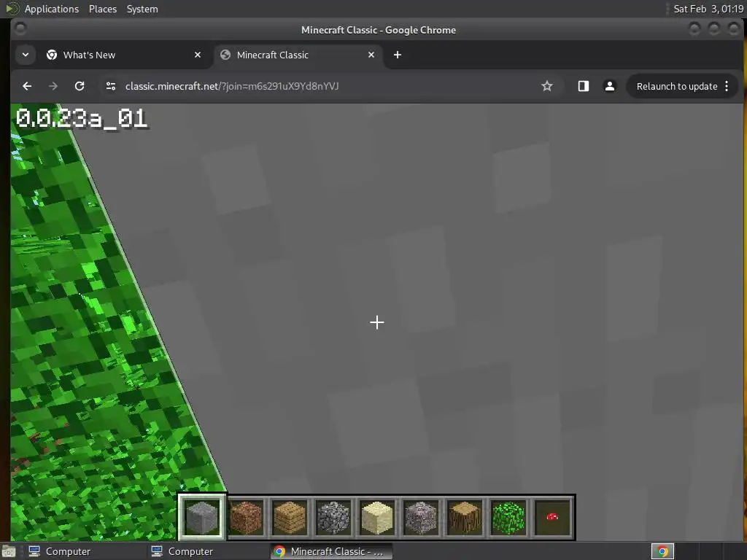This screenshot has height=560, width=747.
Task: Open the Places menu
Action: [x=102, y=9]
